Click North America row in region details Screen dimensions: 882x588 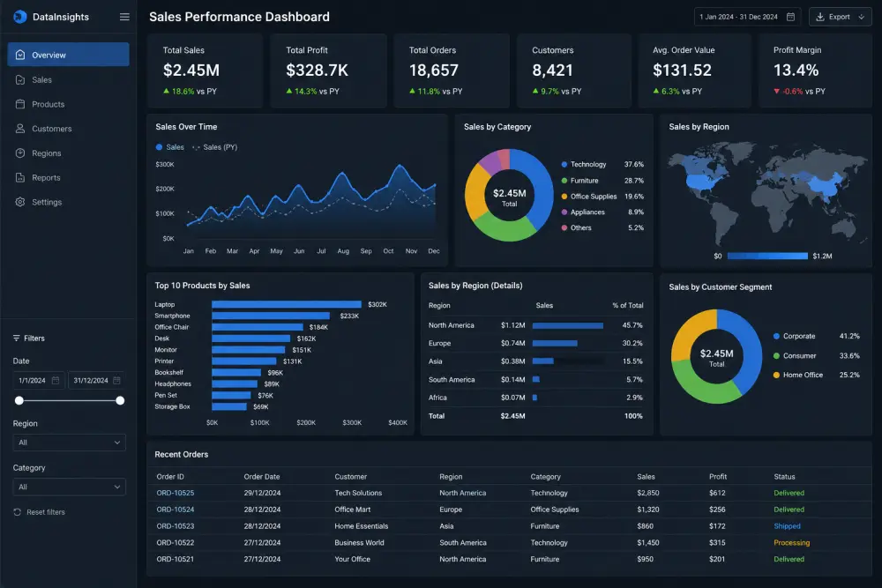535,325
